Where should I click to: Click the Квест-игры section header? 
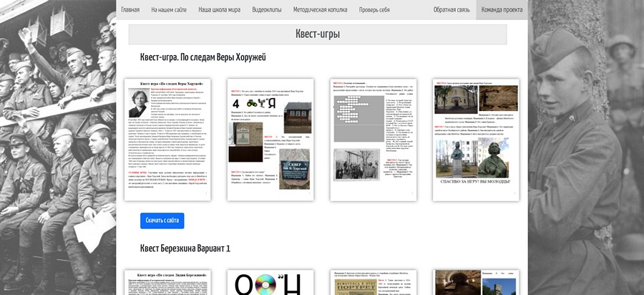[x=318, y=34]
